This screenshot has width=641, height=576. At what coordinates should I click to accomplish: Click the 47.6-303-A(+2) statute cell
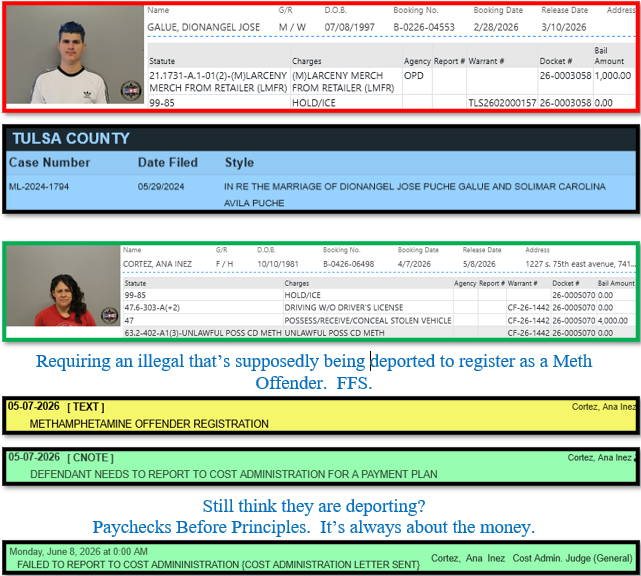coord(152,307)
